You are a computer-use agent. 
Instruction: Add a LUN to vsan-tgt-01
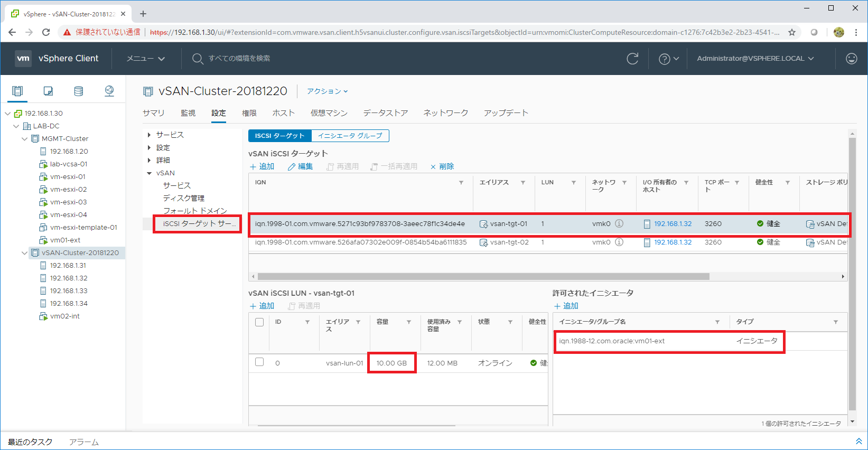262,306
